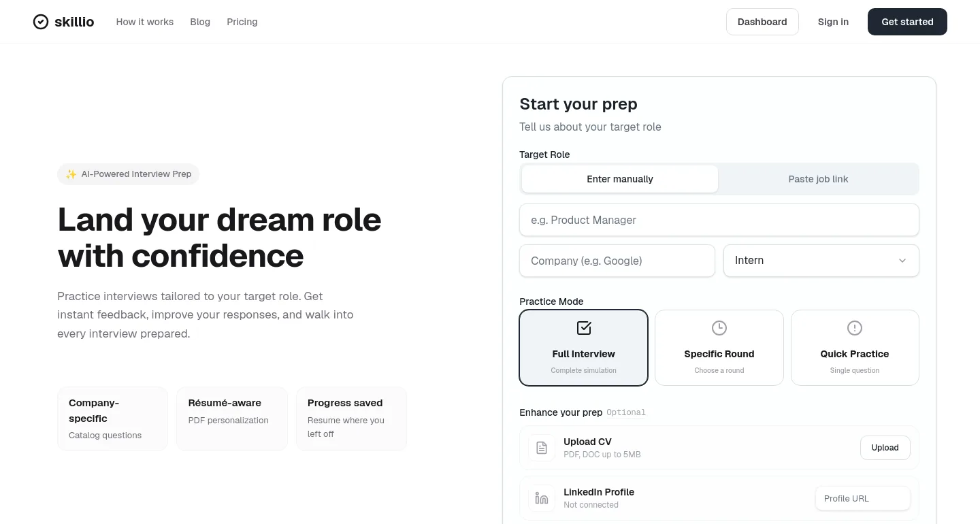Focus the target role Product Manager field

click(x=719, y=220)
